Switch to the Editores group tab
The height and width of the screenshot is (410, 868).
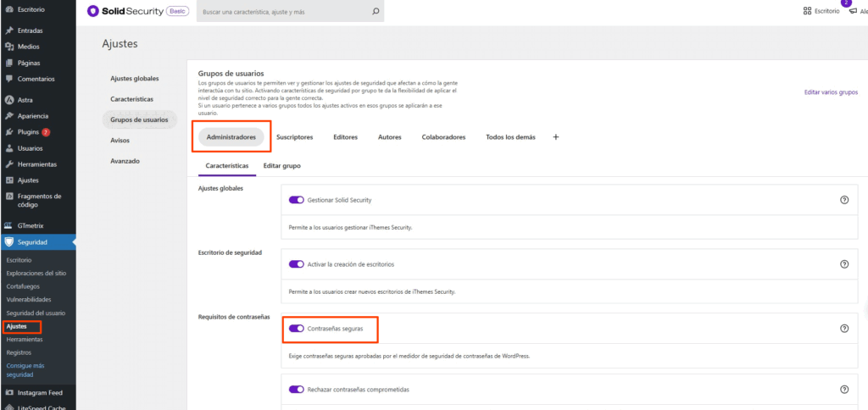coord(346,137)
